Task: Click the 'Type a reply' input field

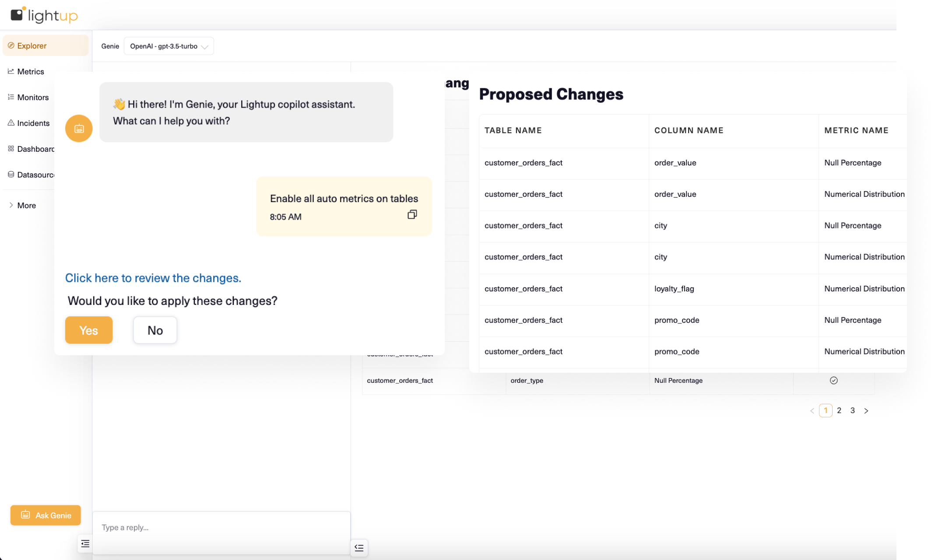Action: point(221,528)
